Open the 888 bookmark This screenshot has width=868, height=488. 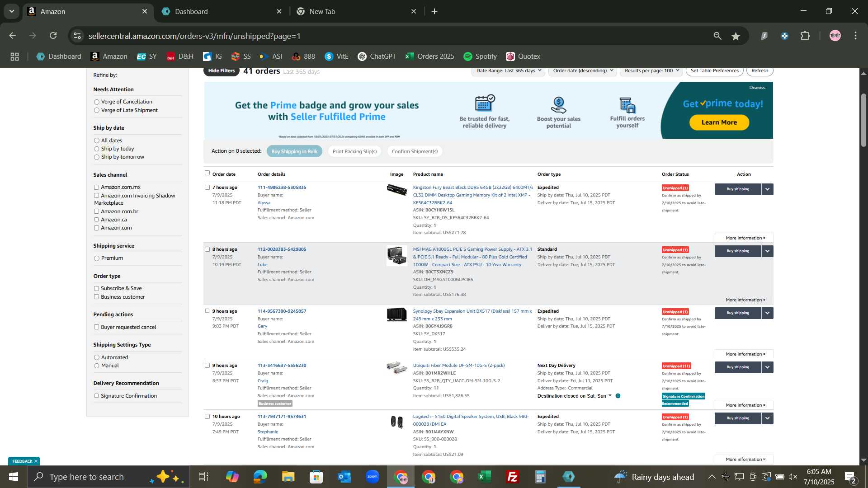[303, 56]
